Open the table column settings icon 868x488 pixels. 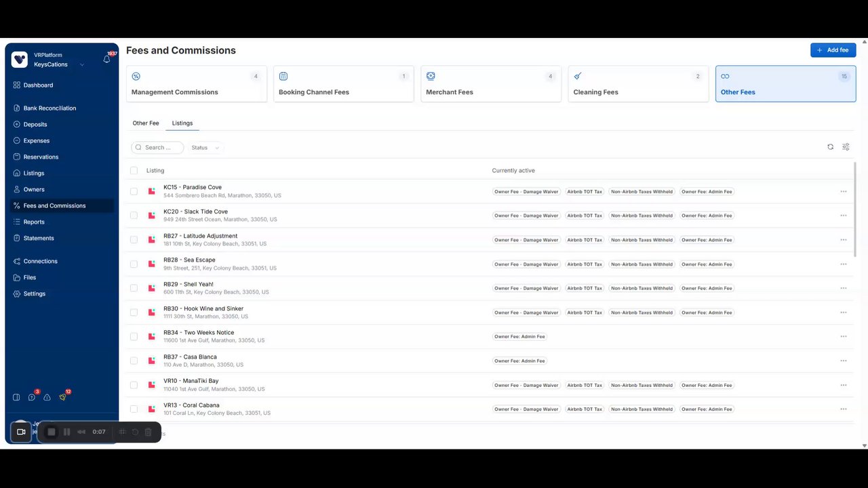tap(846, 147)
